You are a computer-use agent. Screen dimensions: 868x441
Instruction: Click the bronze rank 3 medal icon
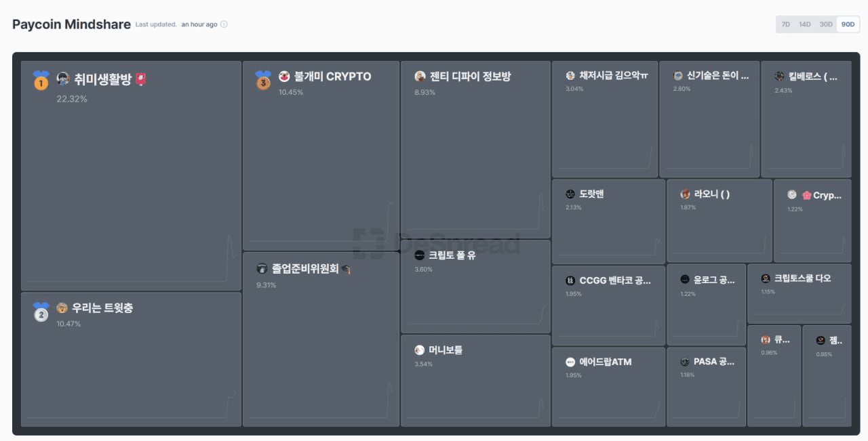pos(263,81)
